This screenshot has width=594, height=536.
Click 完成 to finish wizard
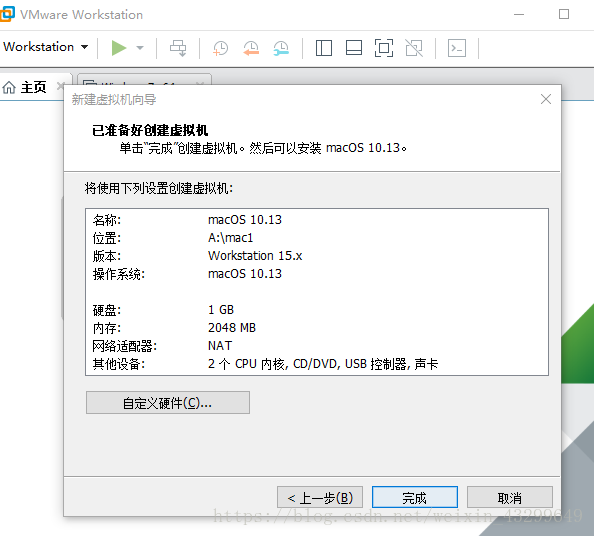click(x=415, y=497)
